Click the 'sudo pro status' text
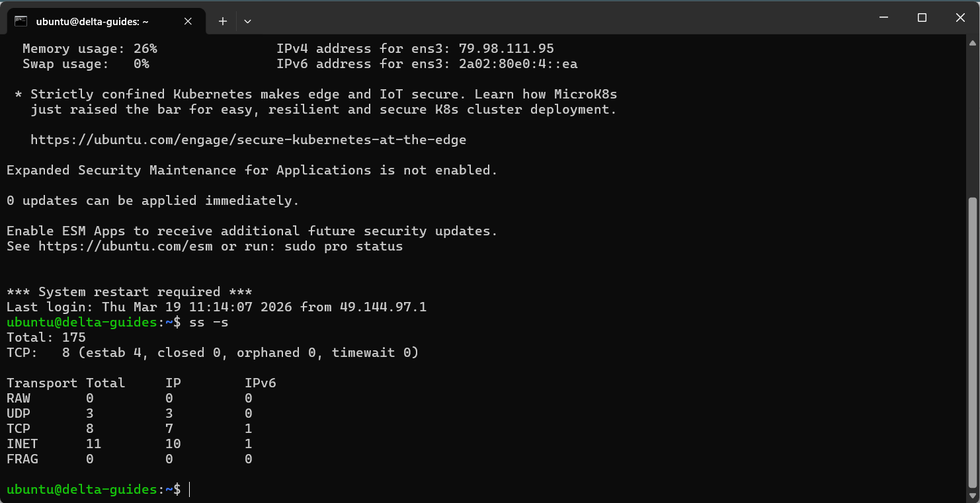This screenshot has height=503, width=980. coord(343,247)
